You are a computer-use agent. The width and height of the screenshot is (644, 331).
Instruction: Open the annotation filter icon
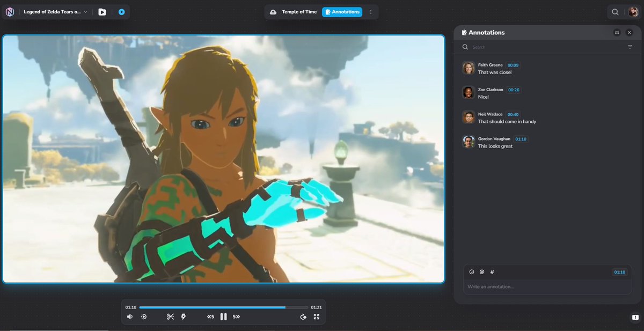tap(630, 47)
